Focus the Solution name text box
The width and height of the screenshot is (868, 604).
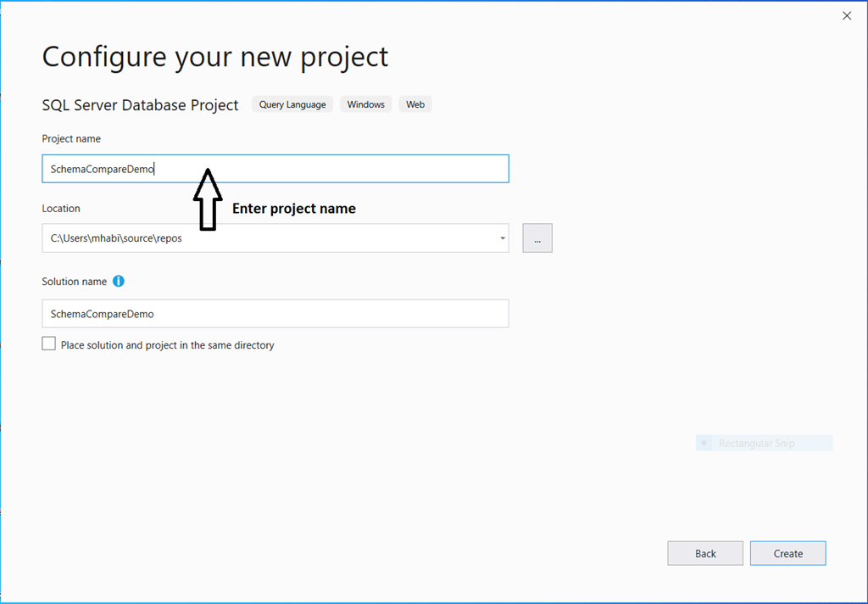pyautogui.click(x=275, y=314)
